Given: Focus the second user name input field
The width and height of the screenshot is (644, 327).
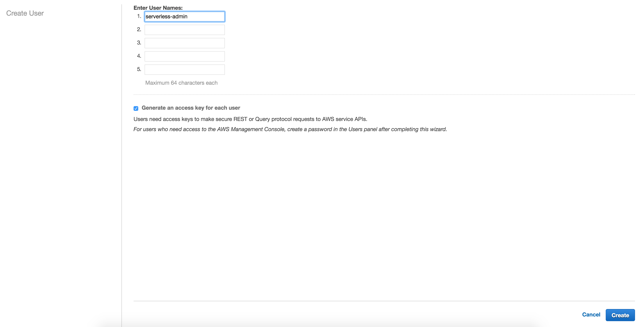Looking at the screenshot, I should 185,30.
